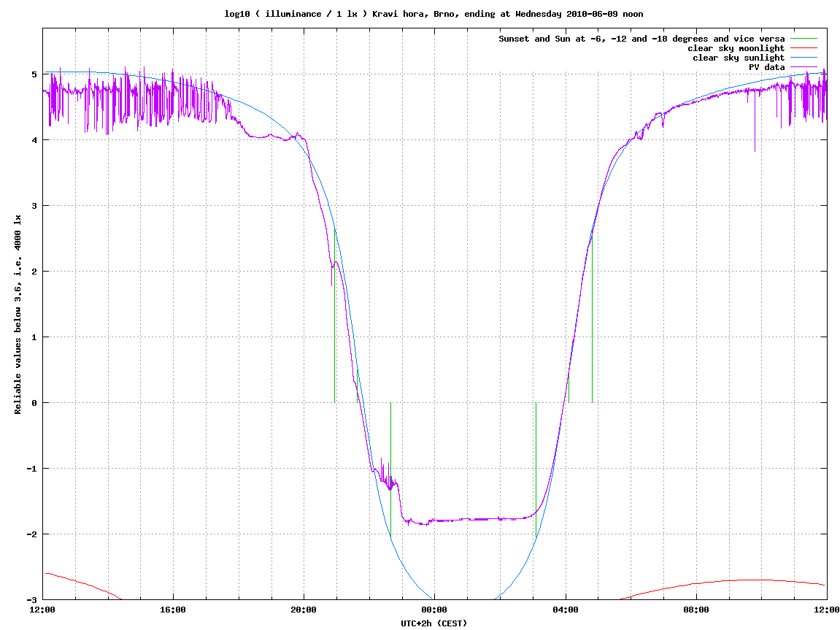Click the y-axis tick label '2'
The width and height of the screenshot is (840, 630).
[34, 271]
